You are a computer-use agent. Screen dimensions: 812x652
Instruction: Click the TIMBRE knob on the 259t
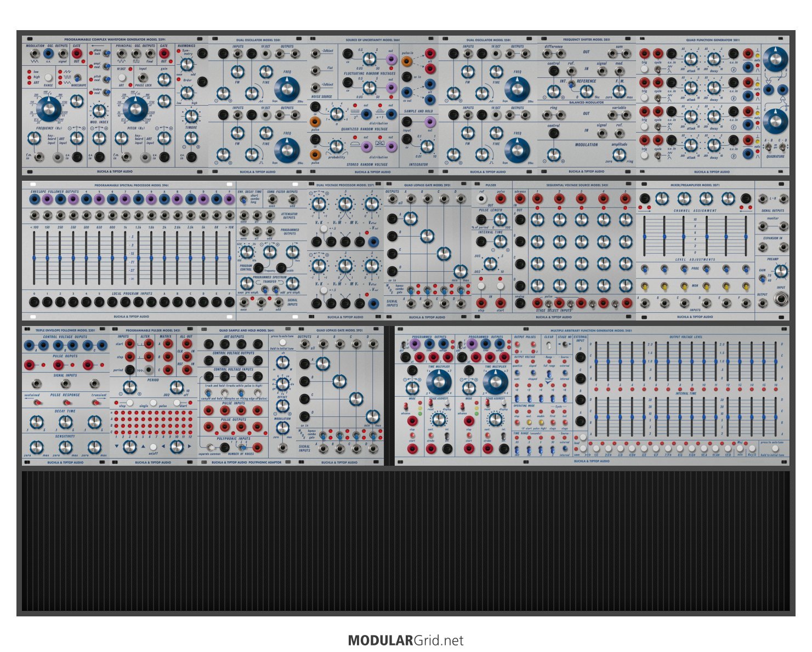coord(191,116)
